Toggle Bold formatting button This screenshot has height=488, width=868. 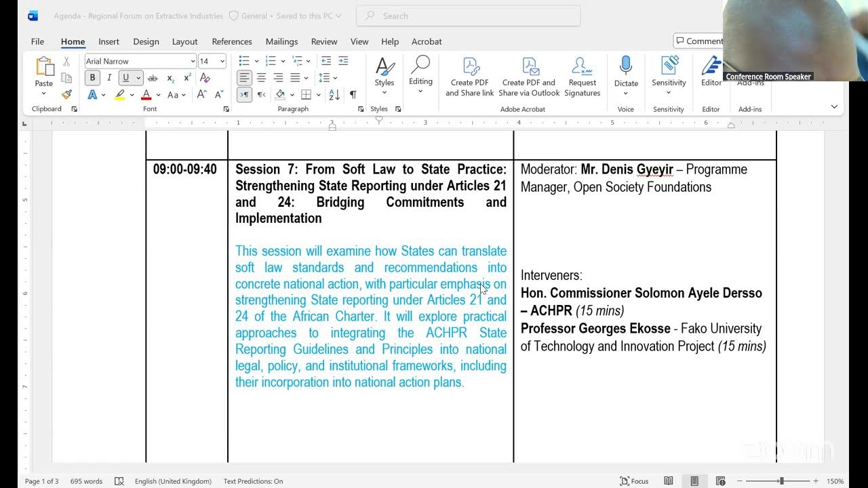[93, 78]
